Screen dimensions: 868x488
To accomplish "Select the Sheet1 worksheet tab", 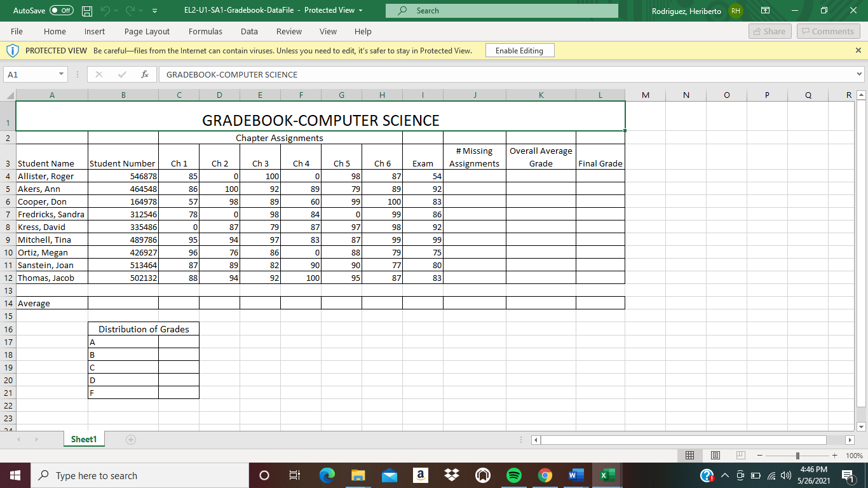I will click(x=84, y=439).
